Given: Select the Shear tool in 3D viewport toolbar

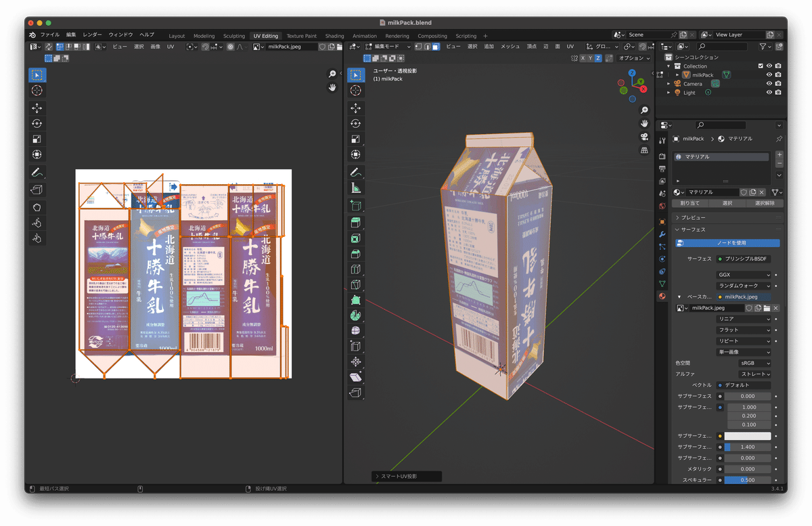Looking at the screenshot, I should [356, 377].
